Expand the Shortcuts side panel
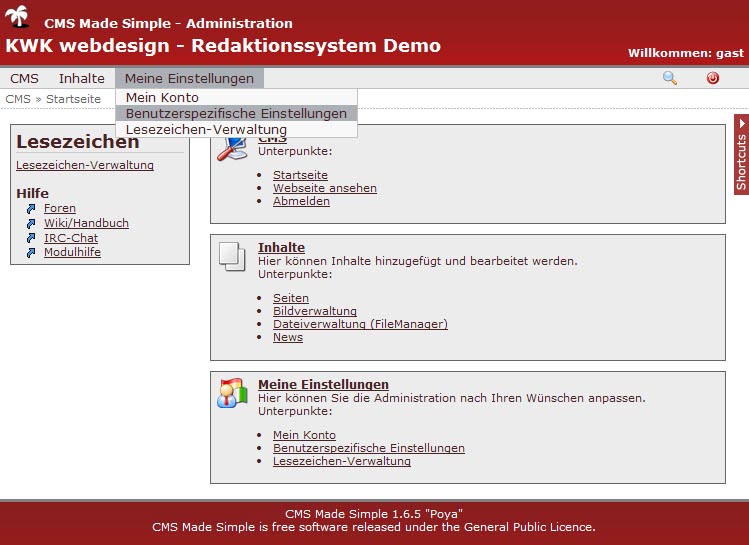This screenshot has width=749, height=545. (x=741, y=154)
